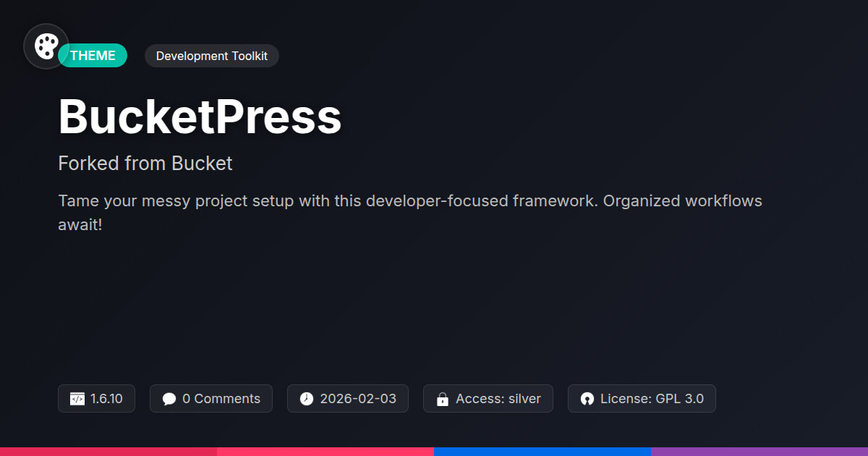View the 'License: GPL 3.0' text
The width and height of the screenshot is (868, 456).
tap(651, 399)
